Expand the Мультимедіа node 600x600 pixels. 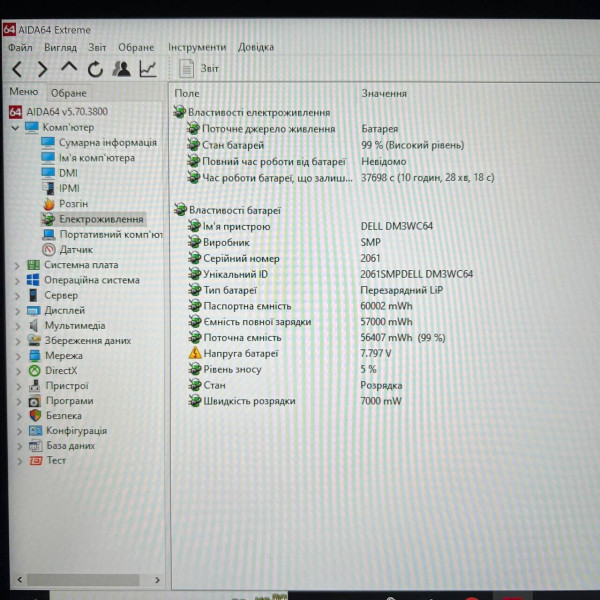point(18,326)
